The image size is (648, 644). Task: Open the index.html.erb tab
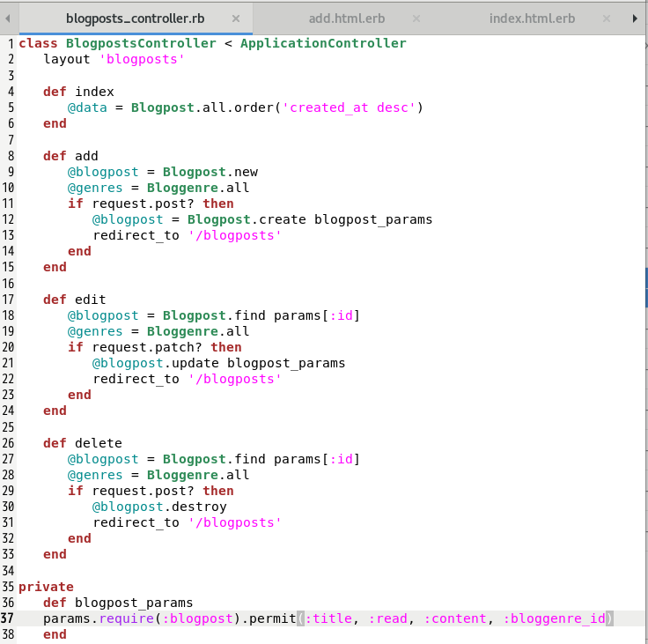pyautogui.click(x=532, y=19)
